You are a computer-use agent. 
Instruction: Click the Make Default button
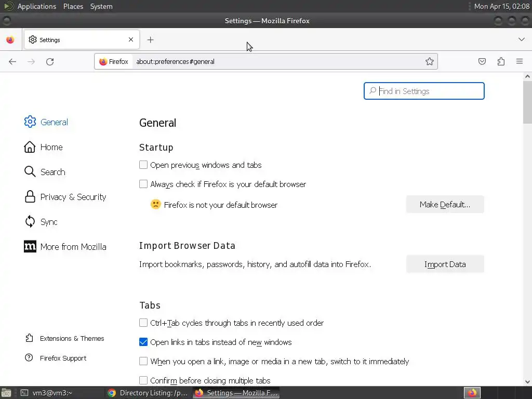click(x=445, y=205)
